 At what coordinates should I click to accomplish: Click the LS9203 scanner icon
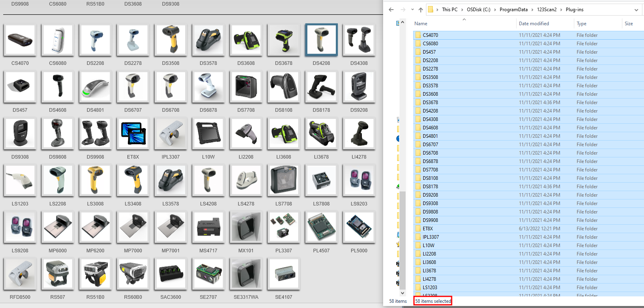359,181
